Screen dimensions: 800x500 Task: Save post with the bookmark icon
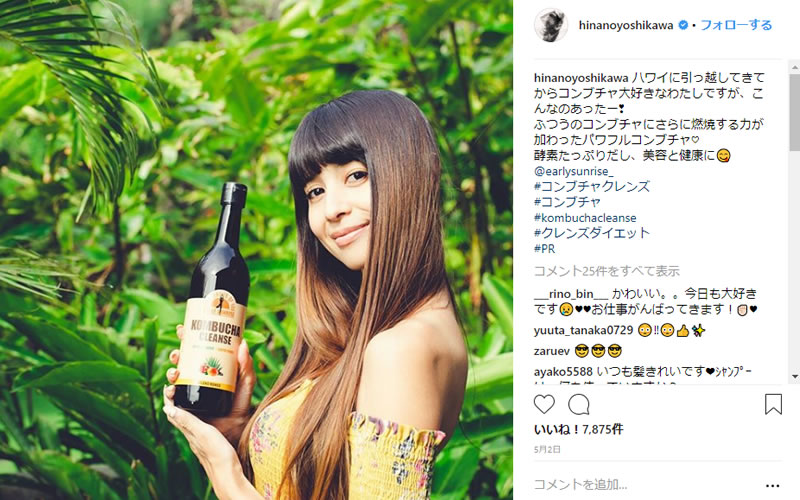click(773, 405)
